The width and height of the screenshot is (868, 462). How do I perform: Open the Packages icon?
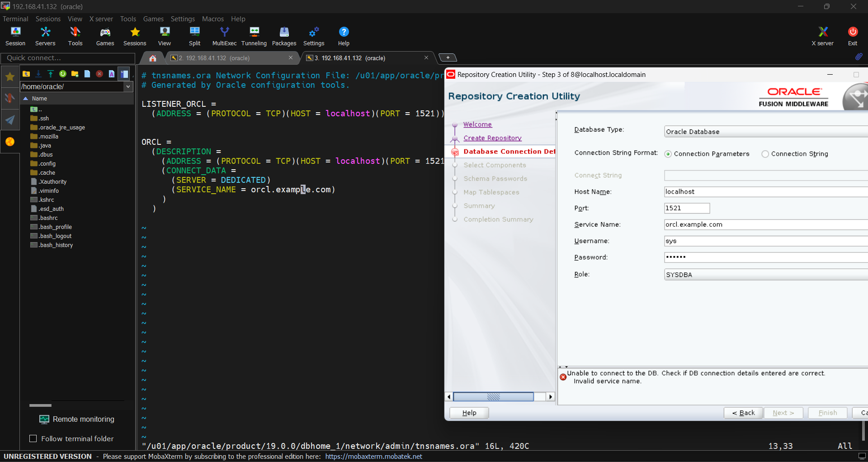click(284, 36)
